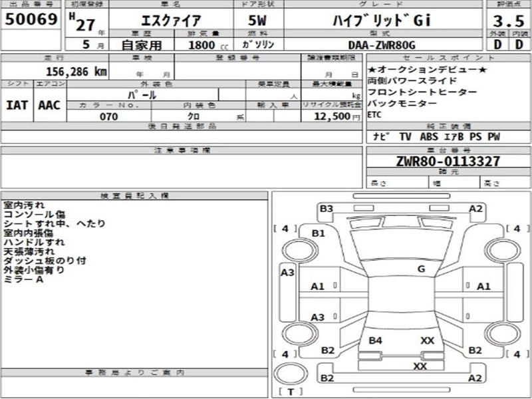Click the B1 damage mark on the diagram
Screen dimensions: 532x399
318,233
